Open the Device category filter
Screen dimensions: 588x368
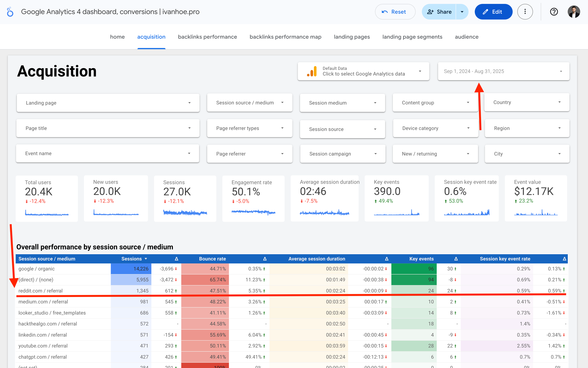pos(435,128)
